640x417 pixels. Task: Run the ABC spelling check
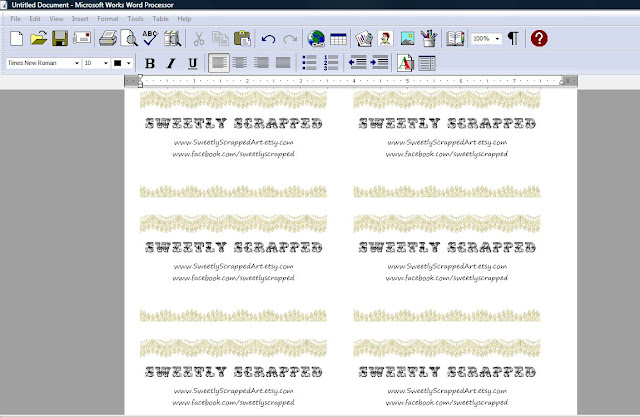tap(150, 38)
